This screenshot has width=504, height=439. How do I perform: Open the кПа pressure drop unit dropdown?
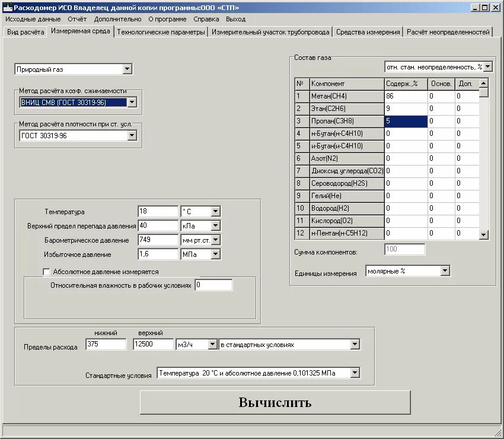pos(215,226)
